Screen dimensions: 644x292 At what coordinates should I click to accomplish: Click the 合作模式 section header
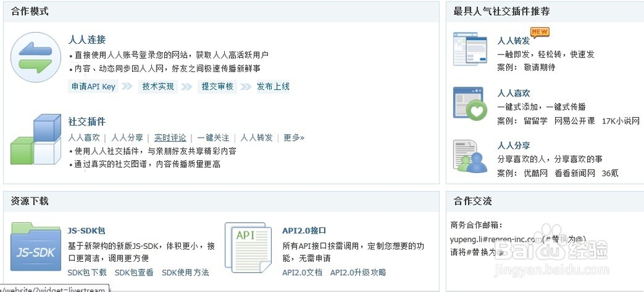[30, 12]
